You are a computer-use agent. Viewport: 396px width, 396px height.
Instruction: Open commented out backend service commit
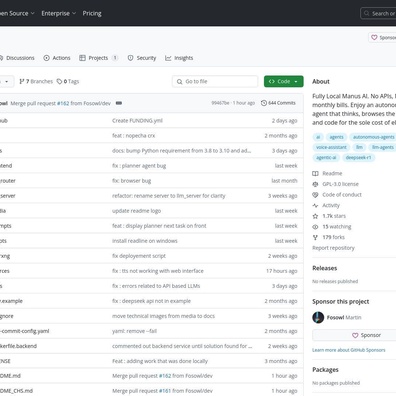pos(182,346)
